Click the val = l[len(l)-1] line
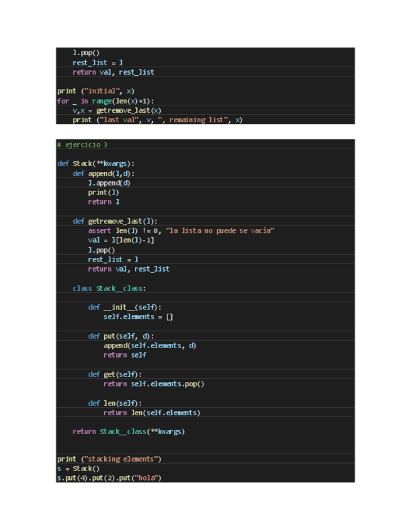Viewport: 411px width, 532px height. click(x=121, y=240)
